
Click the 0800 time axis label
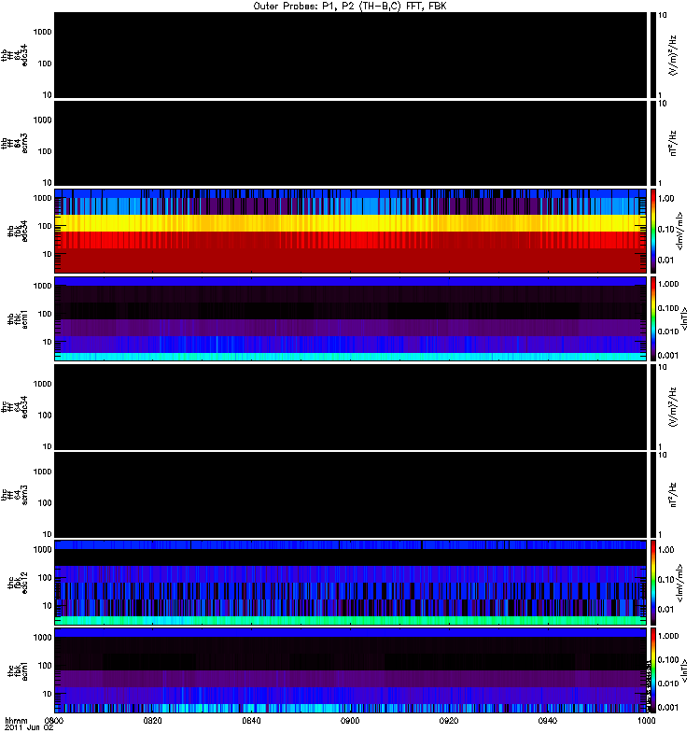(x=54, y=722)
